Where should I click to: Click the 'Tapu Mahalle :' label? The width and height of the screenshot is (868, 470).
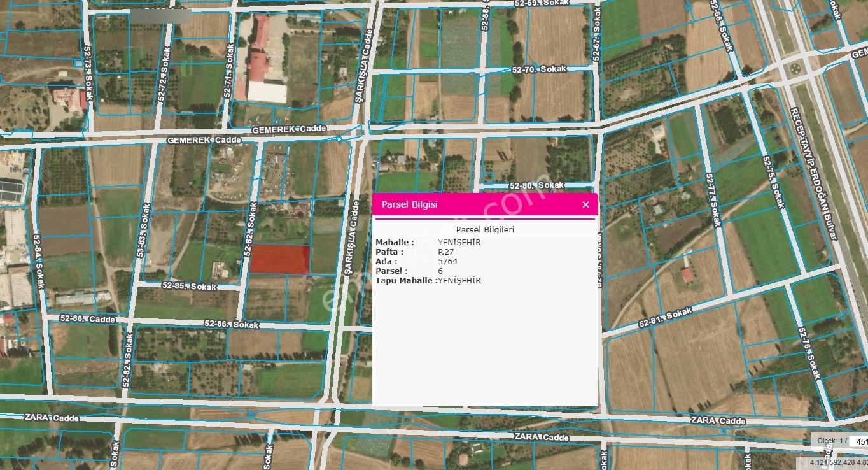point(406,280)
